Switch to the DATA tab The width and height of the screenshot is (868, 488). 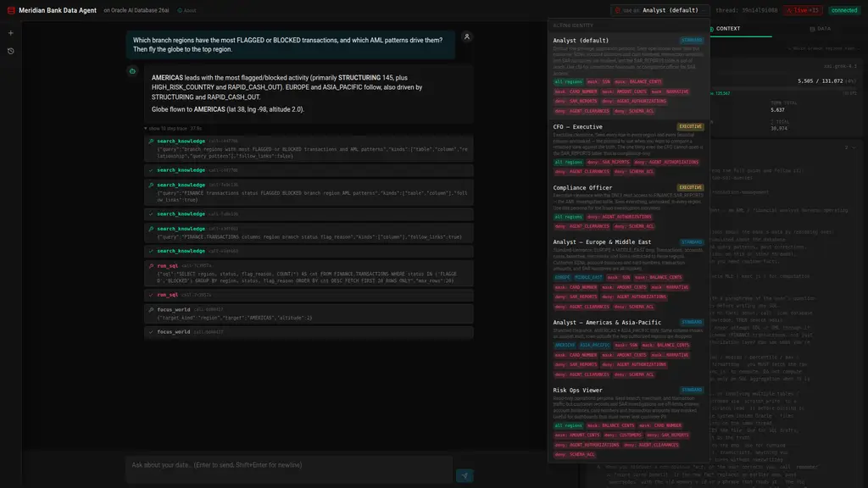coord(820,29)
